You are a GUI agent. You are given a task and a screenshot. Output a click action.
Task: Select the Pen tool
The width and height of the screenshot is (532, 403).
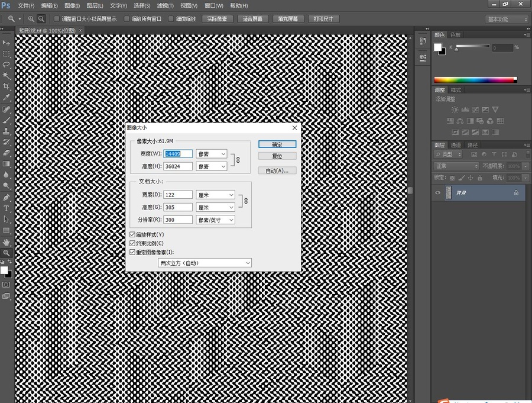(x=6, y=198)
